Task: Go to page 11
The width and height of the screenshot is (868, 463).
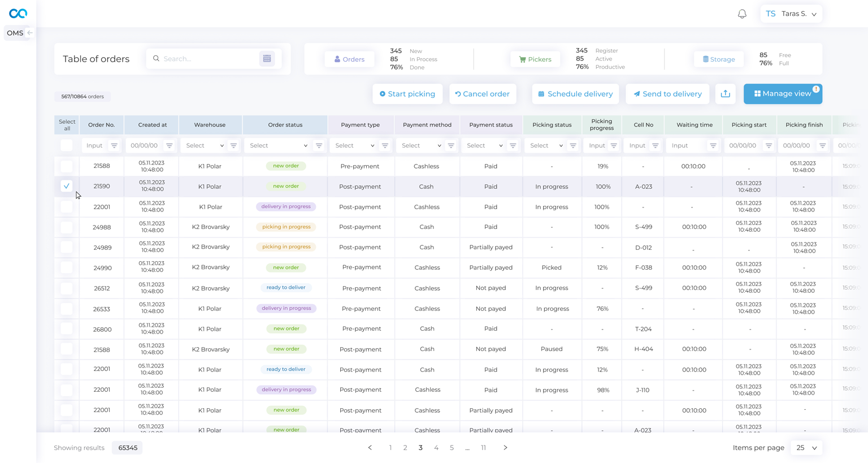Action: 483,448
